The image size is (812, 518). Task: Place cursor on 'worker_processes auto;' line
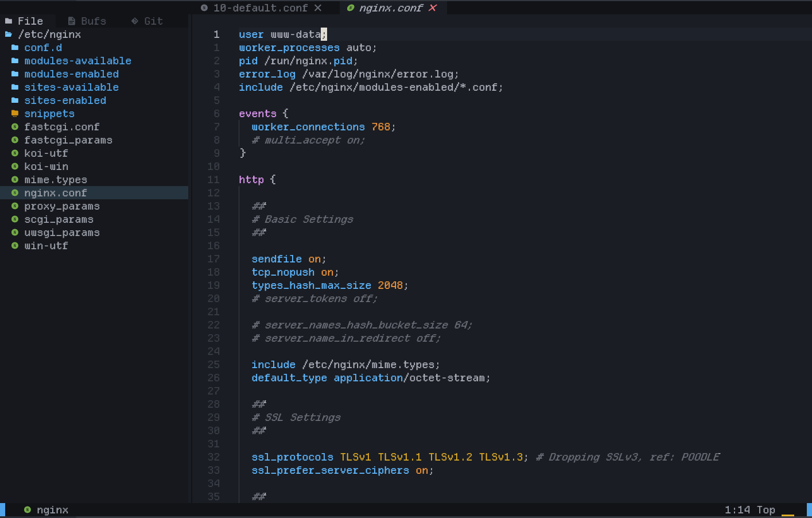308,48
